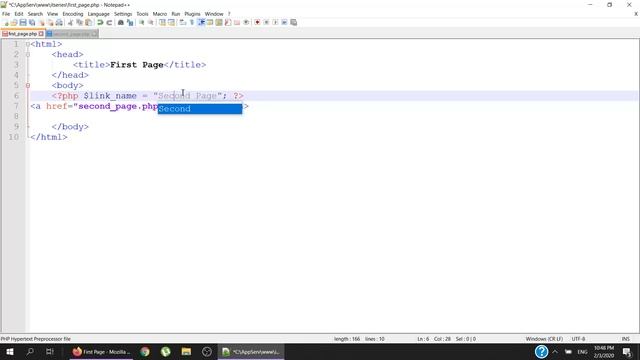Open Find with the binoculars icon
The image size is (640, 360).
tap(121, 22)
